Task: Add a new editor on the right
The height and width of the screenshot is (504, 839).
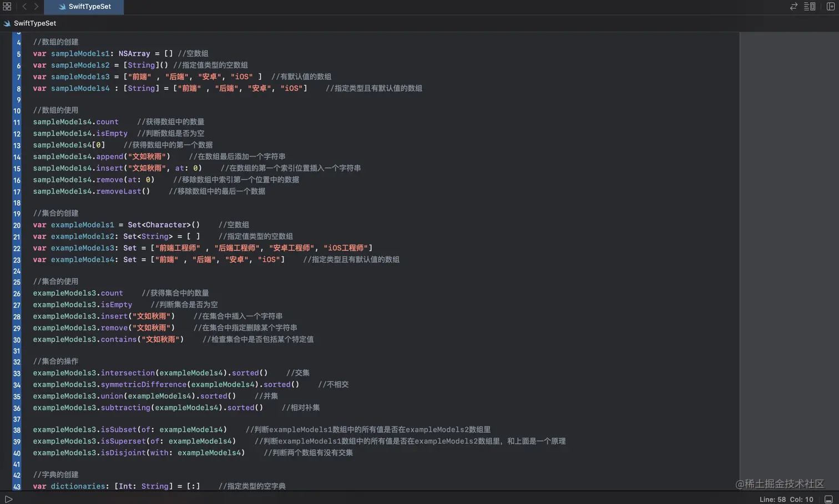Action: pos(831,7)
